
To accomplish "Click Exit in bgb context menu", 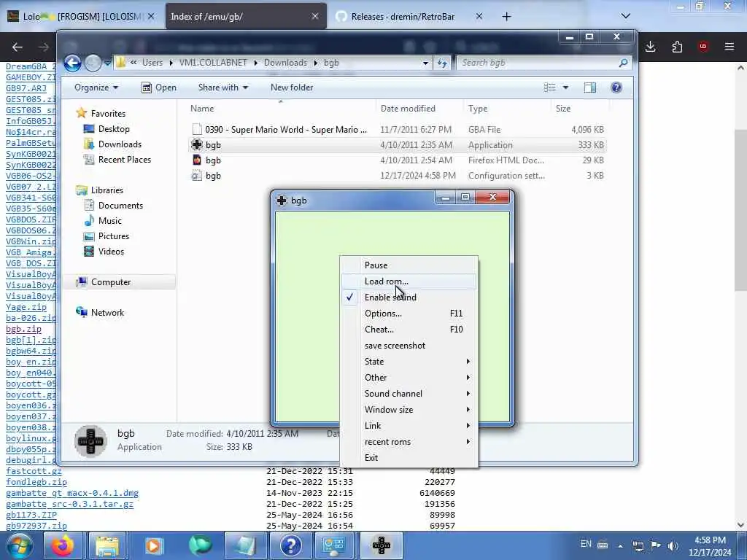I will point(409,458).
